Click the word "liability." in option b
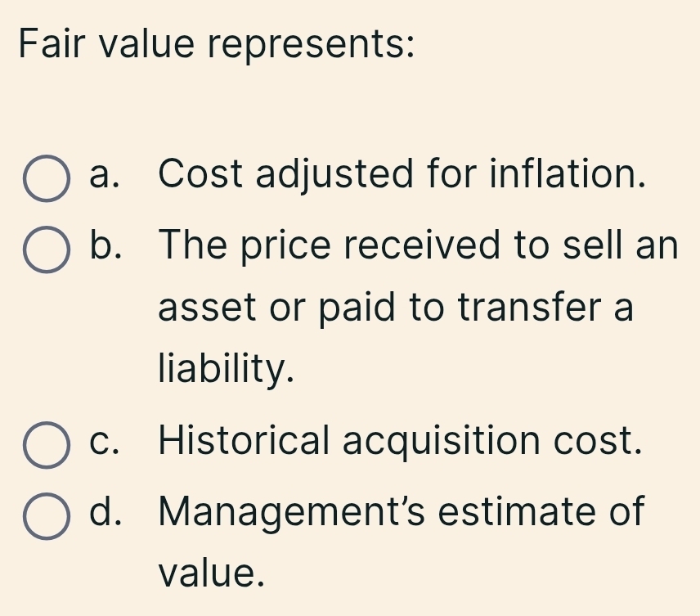 click(x=225, y=371)
